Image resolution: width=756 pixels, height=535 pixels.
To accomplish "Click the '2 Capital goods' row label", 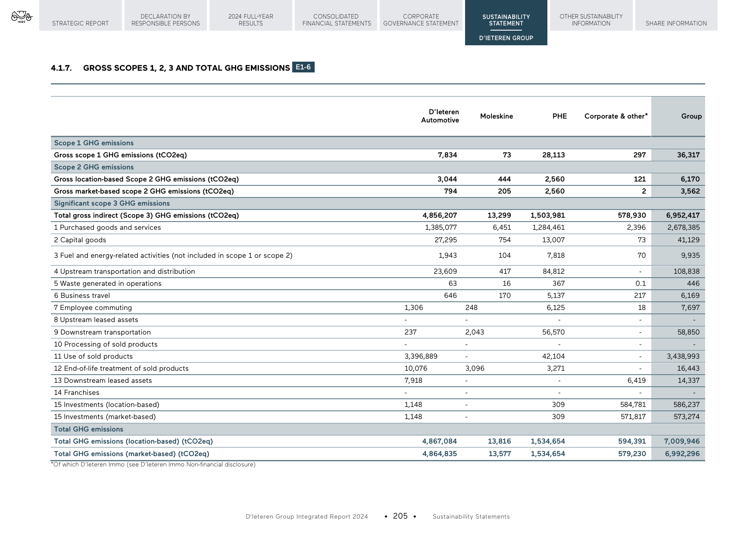I will [80, 240].
